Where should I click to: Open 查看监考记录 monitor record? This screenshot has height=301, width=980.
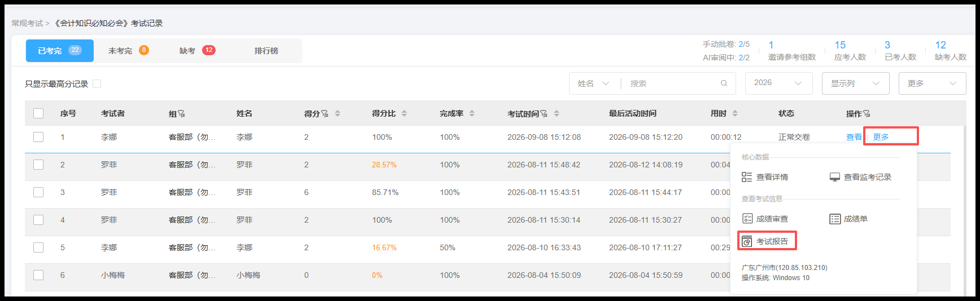(x=860, y=177)
